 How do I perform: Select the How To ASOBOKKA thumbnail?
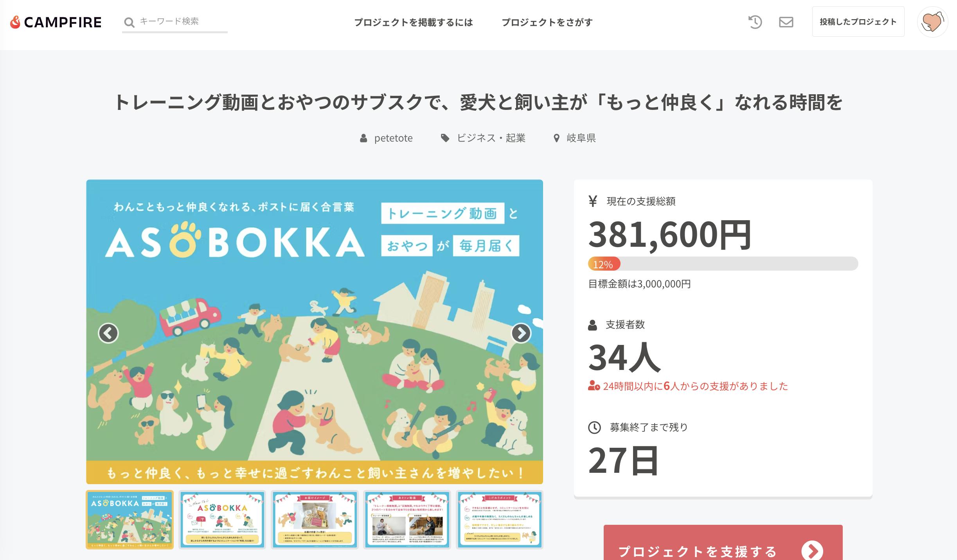coord(222,519)
